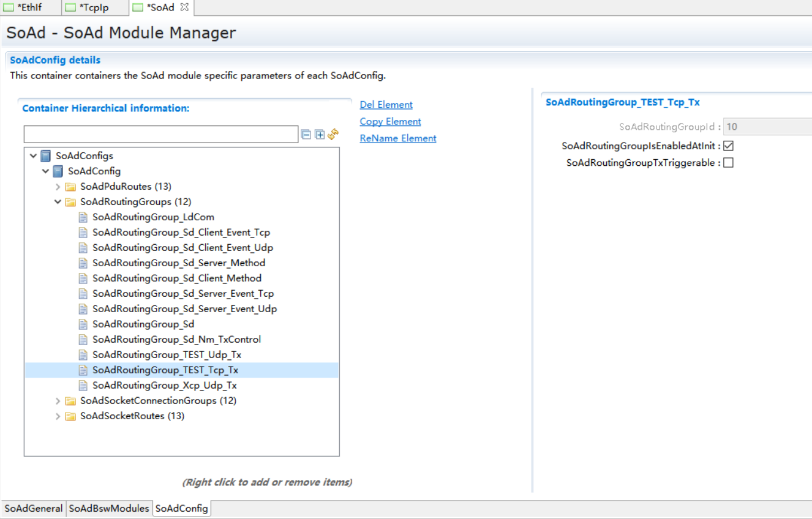Click the SoAdPduRoutes folder icon
The width and height of the screenshot is (812, 519).
[70, 187]
